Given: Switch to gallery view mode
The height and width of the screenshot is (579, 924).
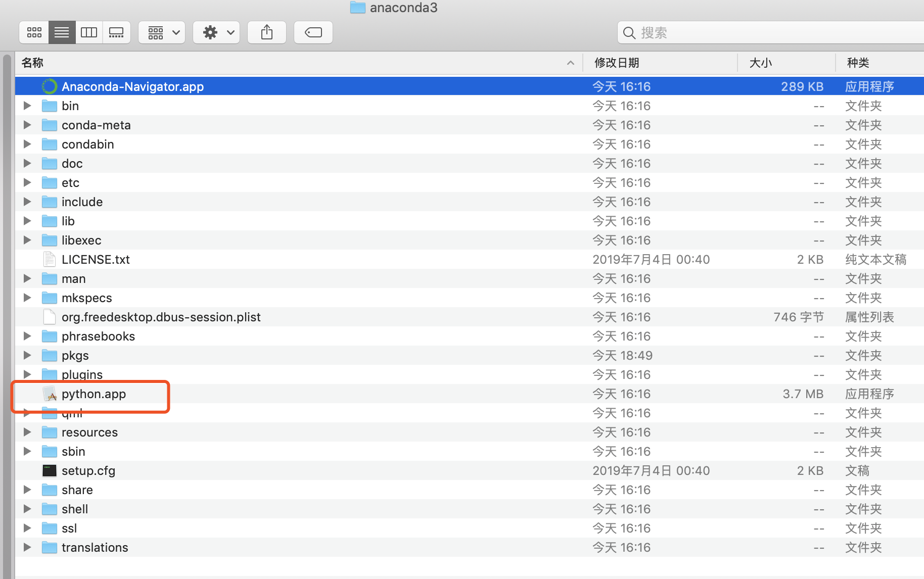Looking at the screenshot, I should click(x=116, y=33).
